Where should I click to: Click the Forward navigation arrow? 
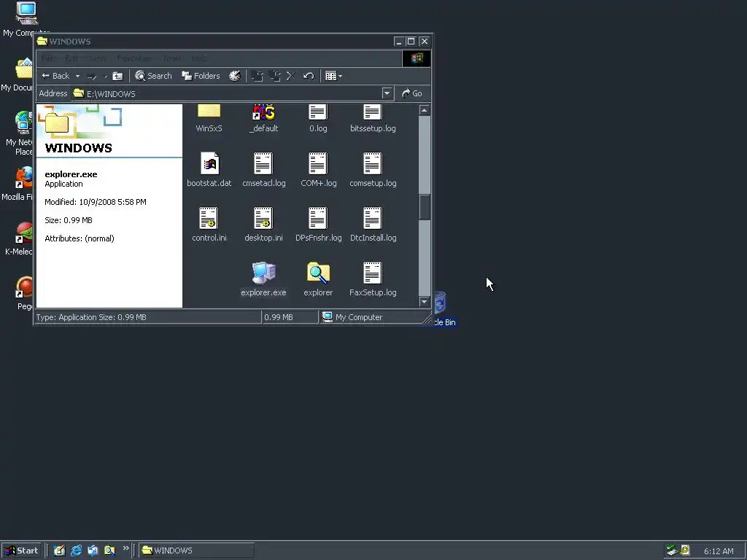92,76
